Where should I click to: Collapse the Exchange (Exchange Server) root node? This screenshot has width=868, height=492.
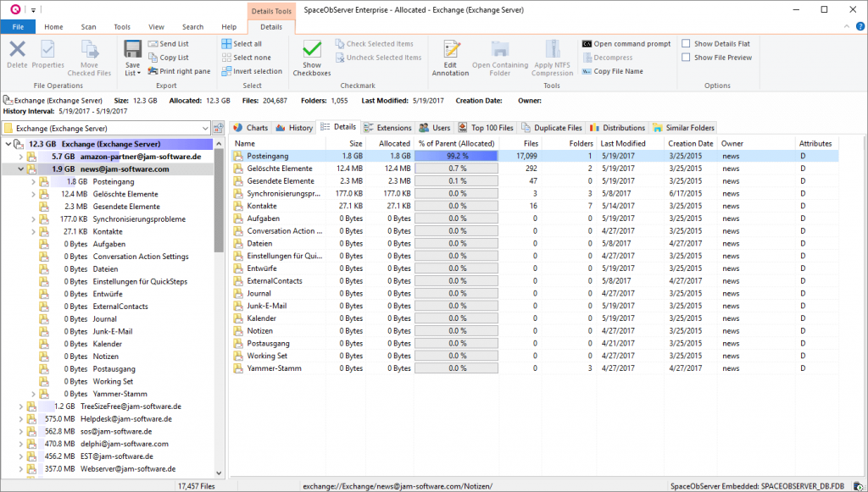(8, 144)
